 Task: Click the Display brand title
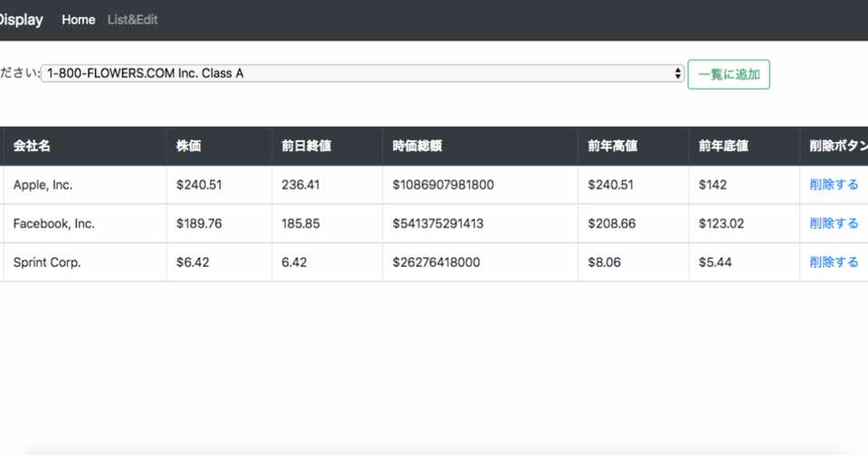(x=21, y=19)
